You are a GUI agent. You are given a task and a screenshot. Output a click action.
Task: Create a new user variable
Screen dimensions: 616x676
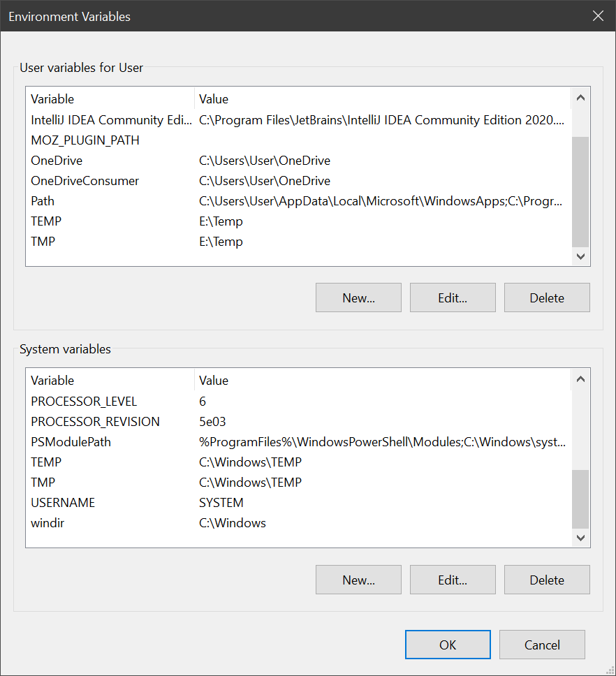pyautogui.click(x=358, y=297)
